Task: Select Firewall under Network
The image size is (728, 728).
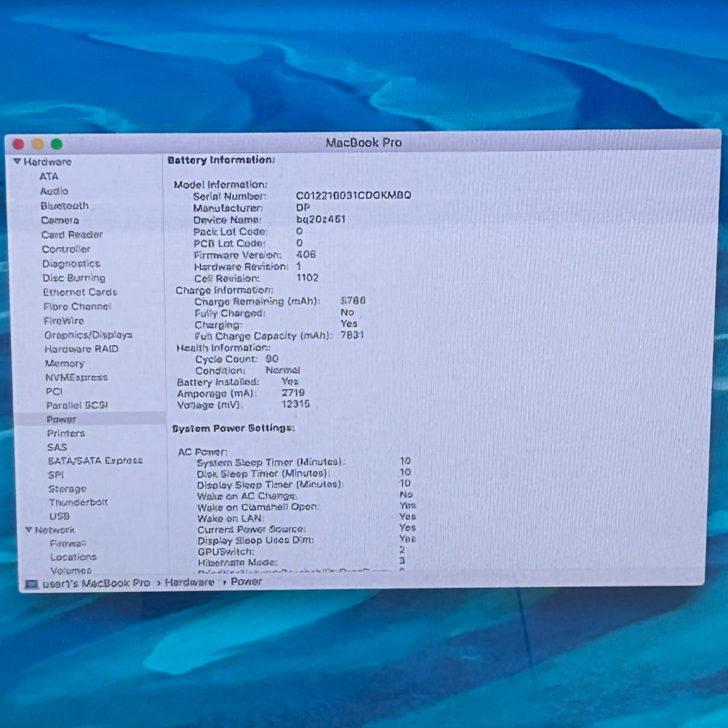Action: point(68,543)
